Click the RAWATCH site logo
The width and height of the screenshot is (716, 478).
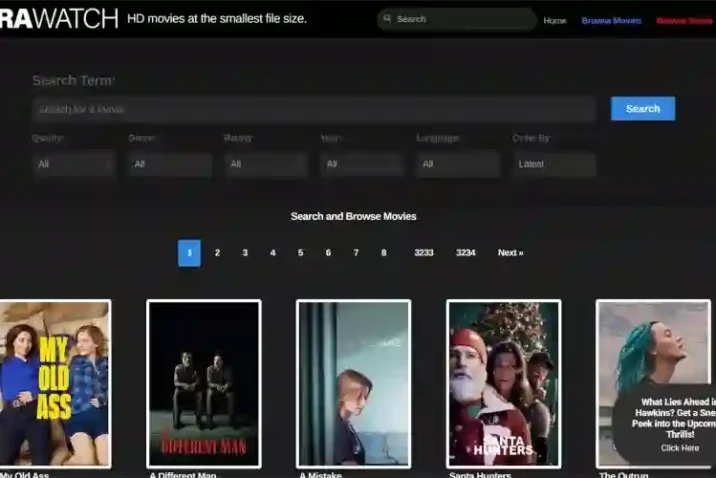59,18
